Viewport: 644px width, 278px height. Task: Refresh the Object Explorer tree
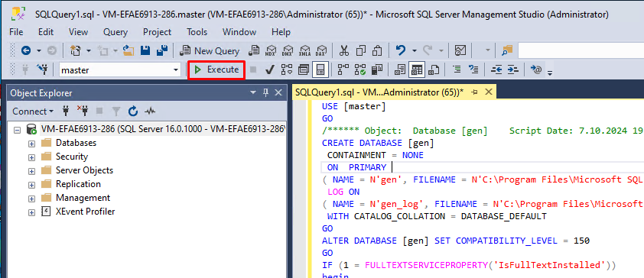coord(132,111)
